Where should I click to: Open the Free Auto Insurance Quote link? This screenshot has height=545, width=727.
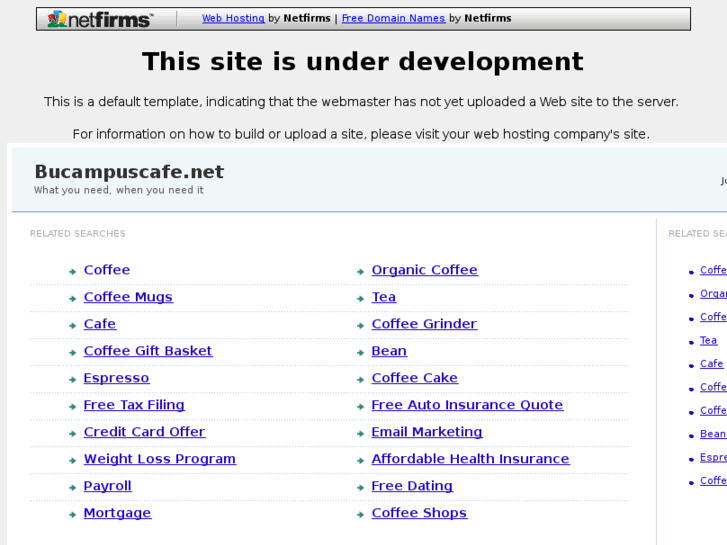467,405
